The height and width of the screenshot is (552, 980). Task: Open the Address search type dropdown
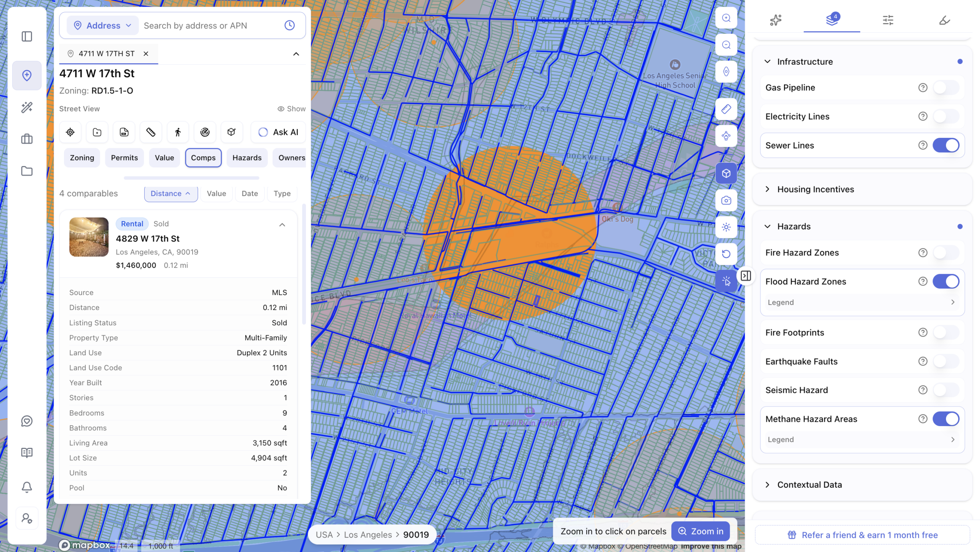pyautogui.click(x=103, y=25)
